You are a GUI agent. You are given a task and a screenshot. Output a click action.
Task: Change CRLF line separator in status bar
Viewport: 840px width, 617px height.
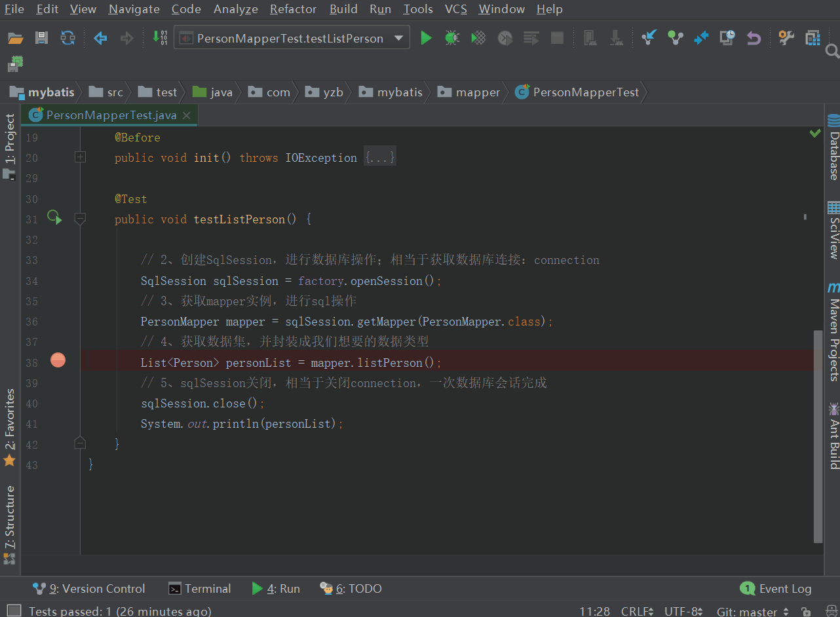[637, 611]
